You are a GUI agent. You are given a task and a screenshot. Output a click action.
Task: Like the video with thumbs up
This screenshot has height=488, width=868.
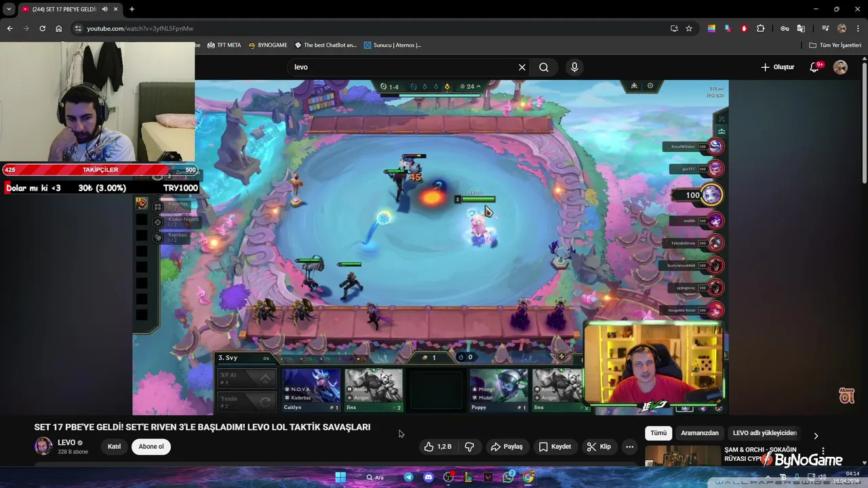pos(437,447)
